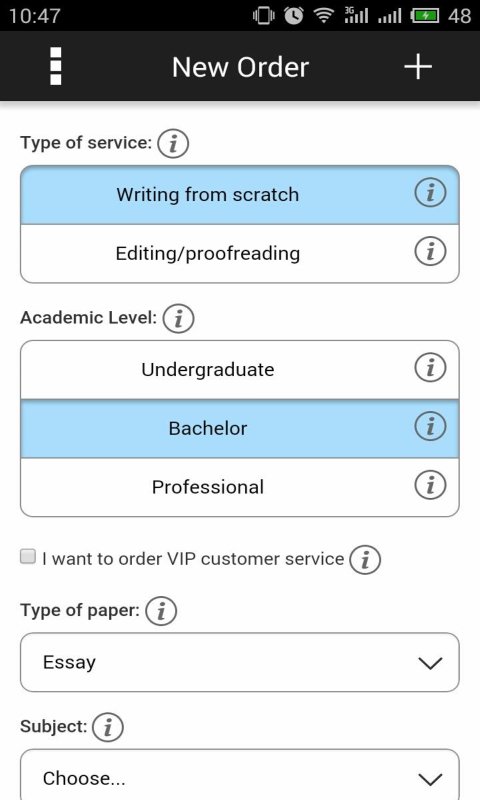This screenshot has height=800, width=480.
Task: Open info icon beside Type of service
Action: [173, 143]
